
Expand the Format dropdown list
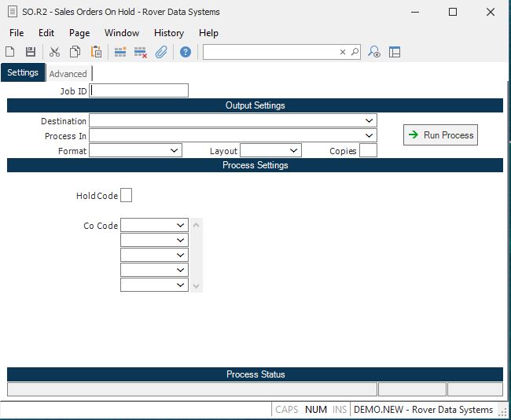pos(175,150)
